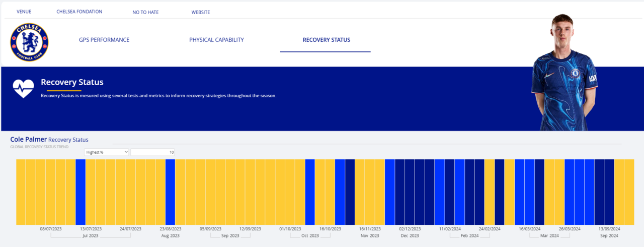
Task: Click the 16/11/2023 axis date label
Action: 370,229
